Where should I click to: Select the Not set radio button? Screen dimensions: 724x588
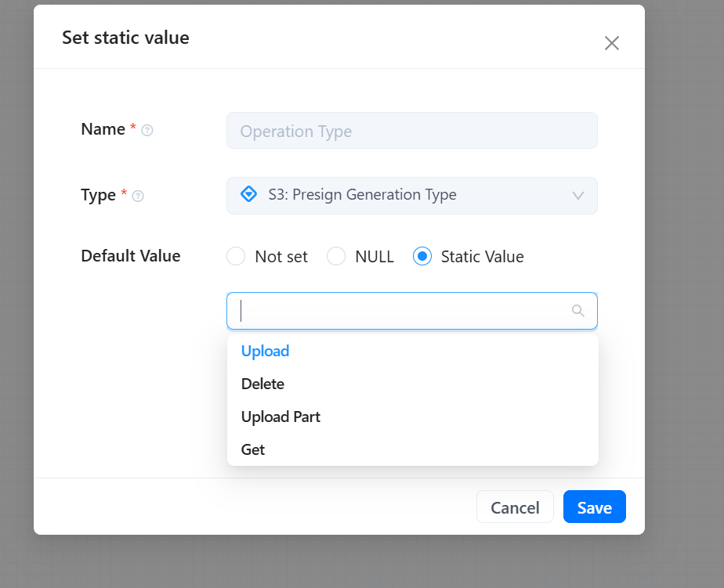tap(236, 256)
